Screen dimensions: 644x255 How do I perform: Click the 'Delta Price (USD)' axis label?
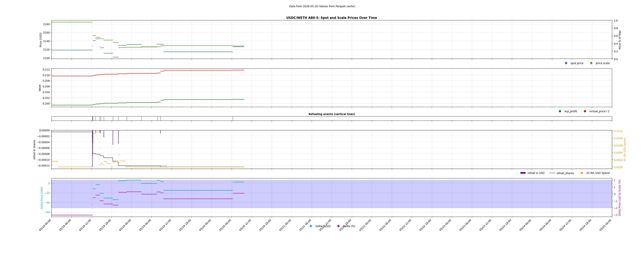42,198
